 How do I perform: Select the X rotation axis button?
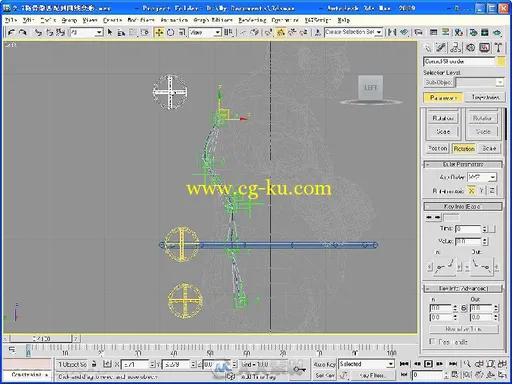471,191
